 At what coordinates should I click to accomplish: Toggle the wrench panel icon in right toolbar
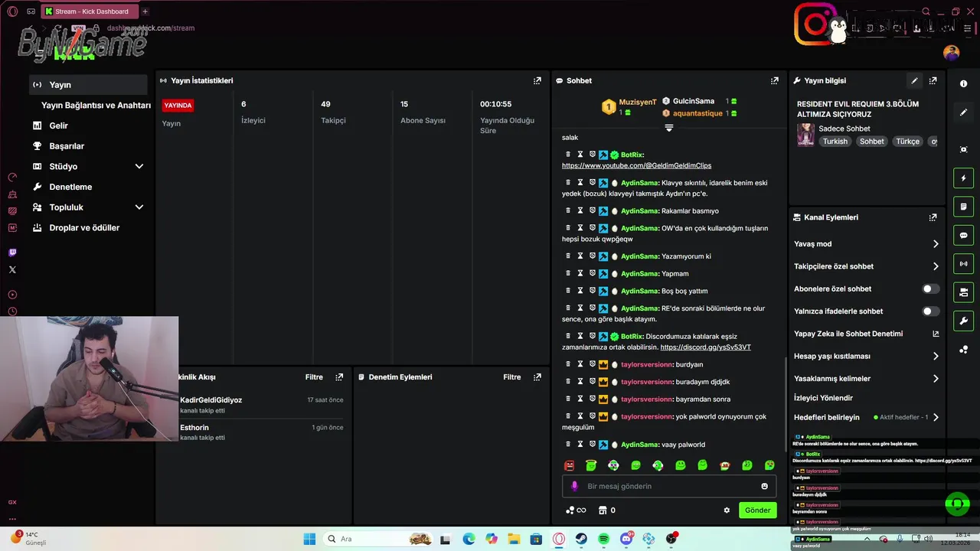964,321
